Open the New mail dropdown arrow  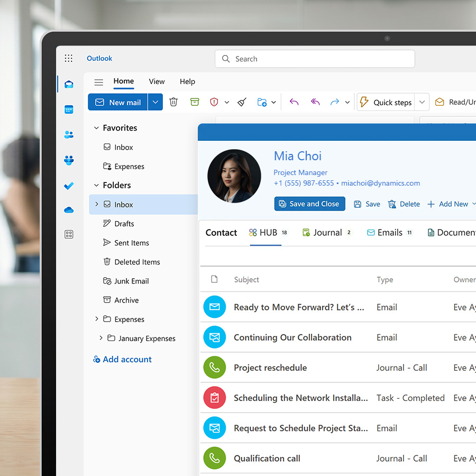pyautogui.click(x=155, y=102)
